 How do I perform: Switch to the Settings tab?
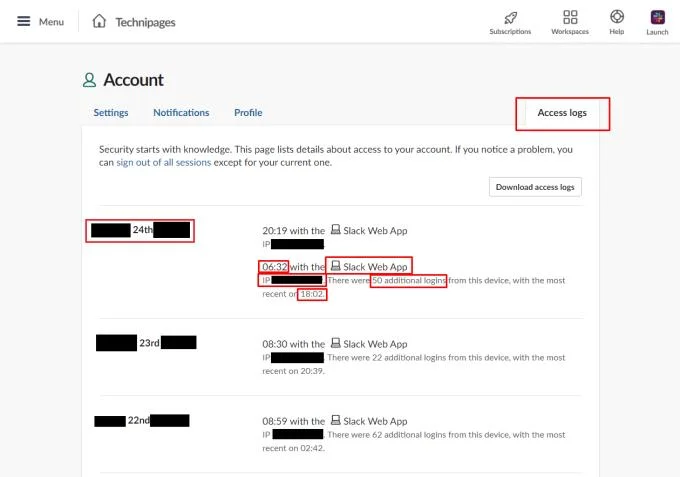coord(111,113)
